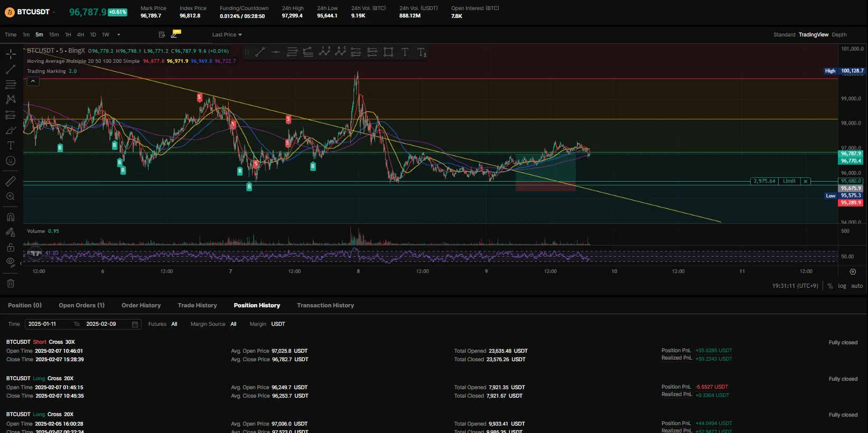Open the Trade History tab
Viewport: 868px width, 433px height.
(197, 305)
